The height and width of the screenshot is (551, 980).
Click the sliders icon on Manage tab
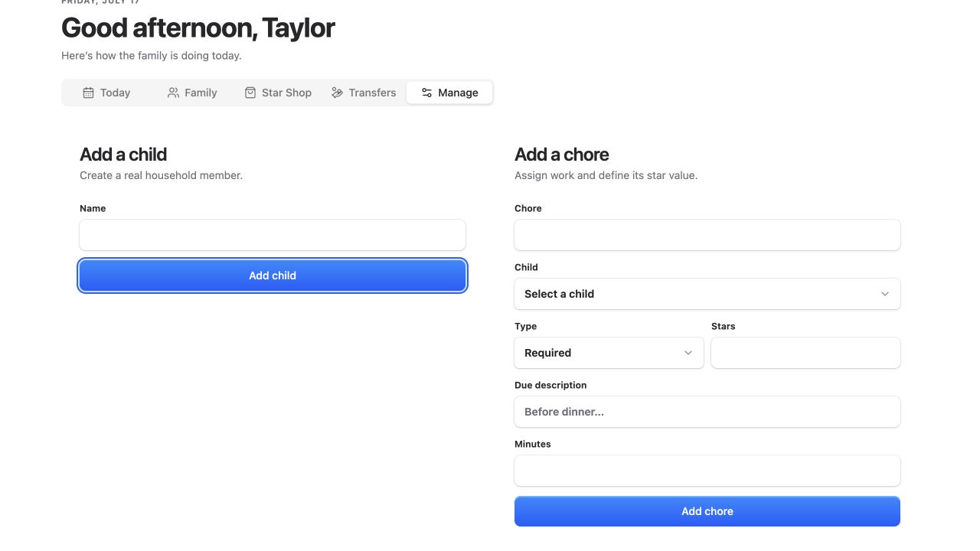(x=426, y=93)
